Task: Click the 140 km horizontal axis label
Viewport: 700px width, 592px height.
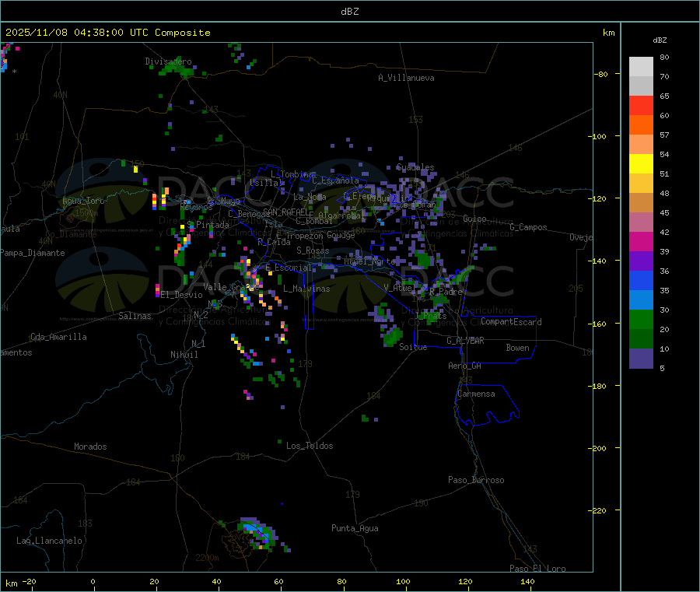Action: 527,581
